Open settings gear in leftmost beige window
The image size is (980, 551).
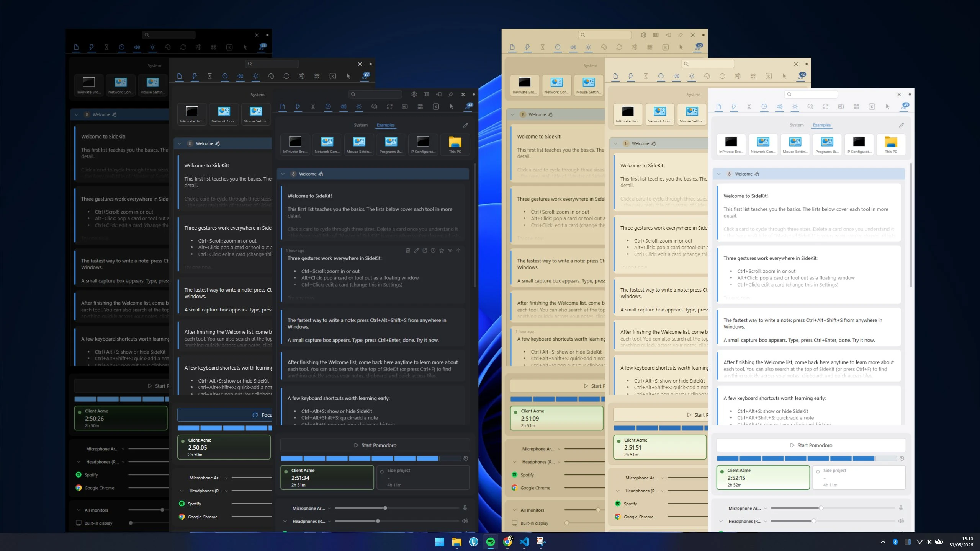pyautogui.click(x=644, y=35)
